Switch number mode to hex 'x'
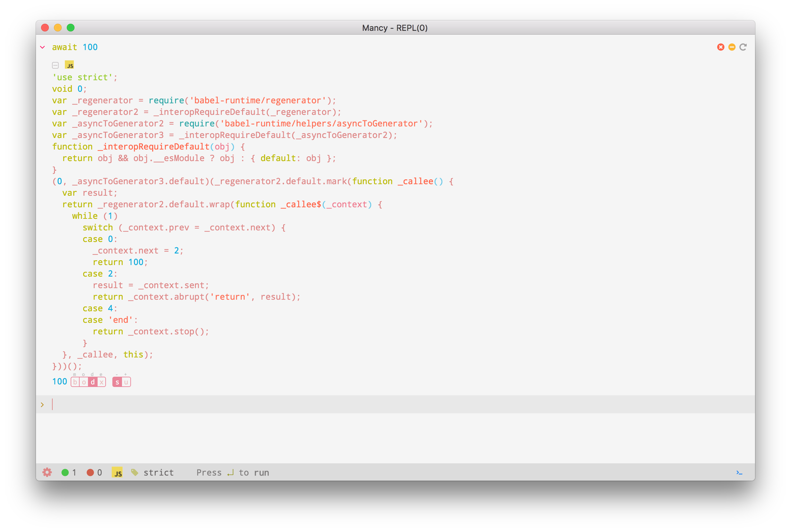Viewport: 791px width, 532px height. coord(101,382)
